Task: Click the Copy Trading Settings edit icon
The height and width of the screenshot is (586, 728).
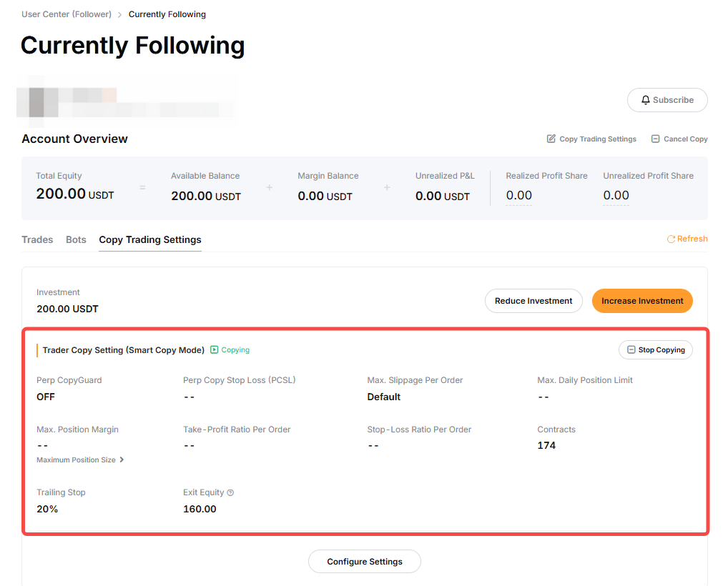Action: [551, 139]
